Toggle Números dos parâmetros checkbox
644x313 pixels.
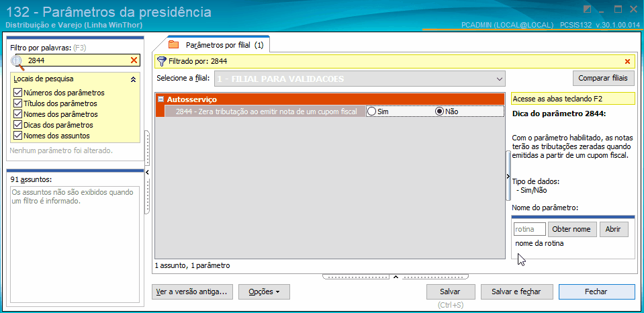pyautogui.click(x=17, y=93)
